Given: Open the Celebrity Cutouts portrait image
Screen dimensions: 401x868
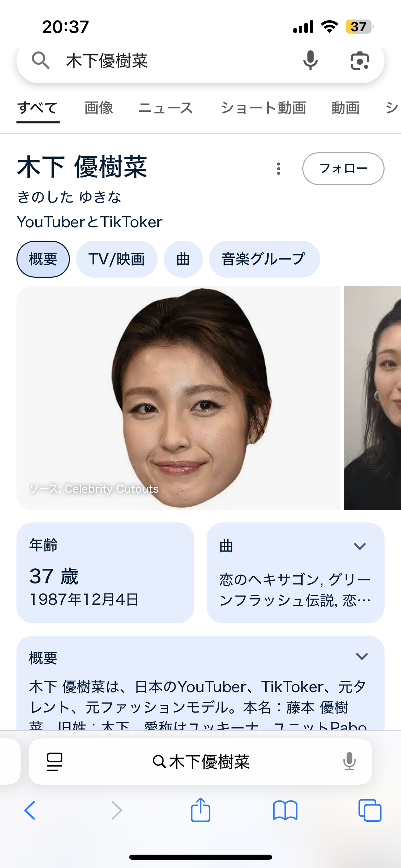Looking at the screenshot, I should (178, 398).
